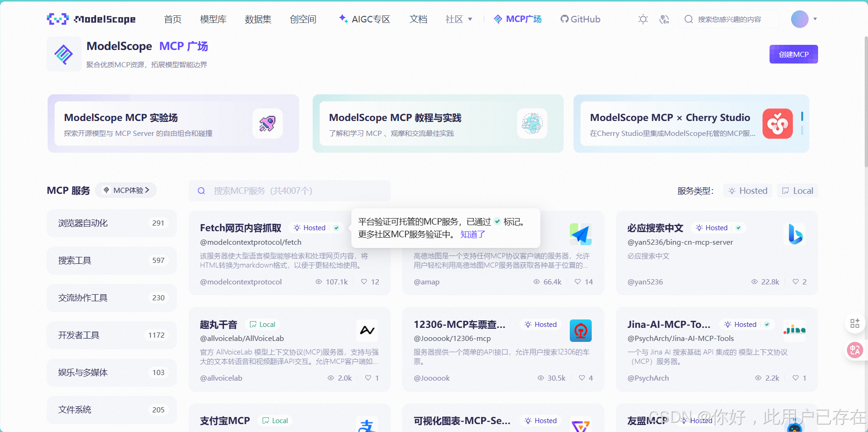Image resolution: width=868 pixels, height=432 pixels.
Task: Open the 必应搜索中文 service title
Action: [x=655, y=228]
